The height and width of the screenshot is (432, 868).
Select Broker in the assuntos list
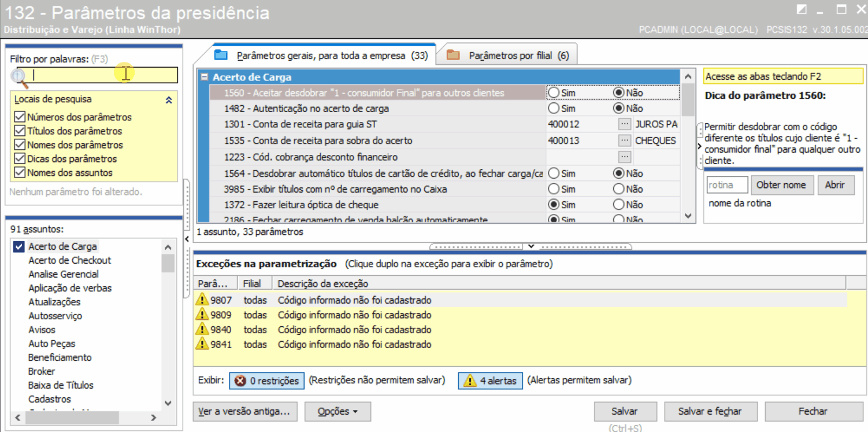[41, 371]
